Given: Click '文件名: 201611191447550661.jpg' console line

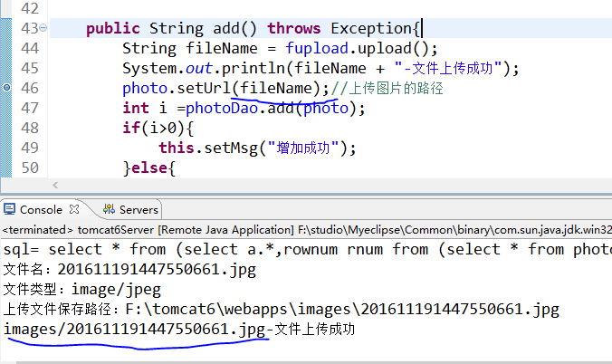Looking at the screenshot, I should point(129,270).
